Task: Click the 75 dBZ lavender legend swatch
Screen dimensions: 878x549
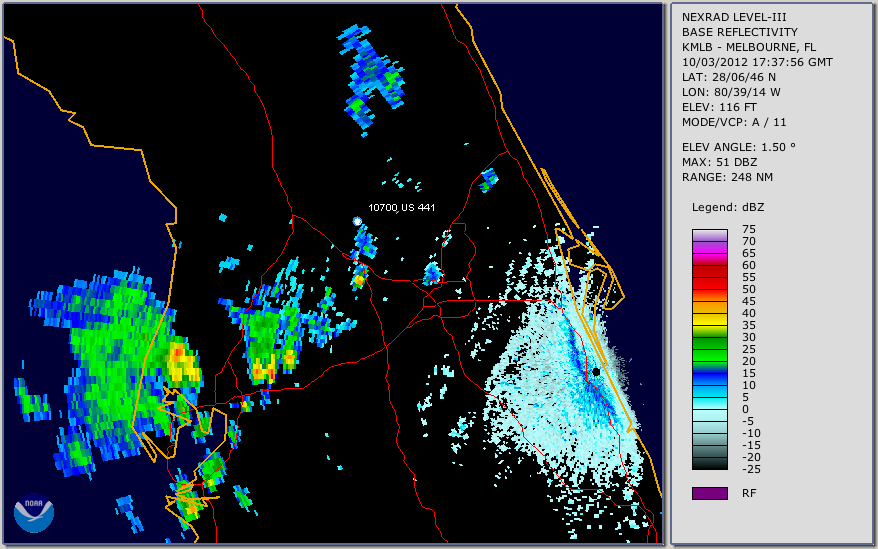Action: [x=709, y=235]
